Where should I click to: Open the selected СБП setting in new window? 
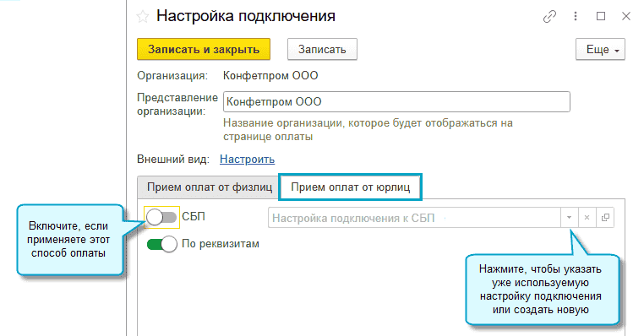605,218
